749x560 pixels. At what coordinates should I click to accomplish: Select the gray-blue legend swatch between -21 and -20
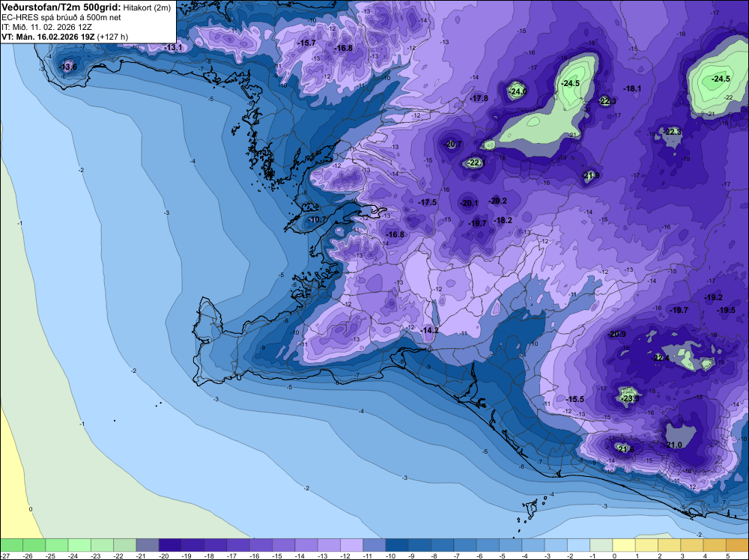(148, 545)
